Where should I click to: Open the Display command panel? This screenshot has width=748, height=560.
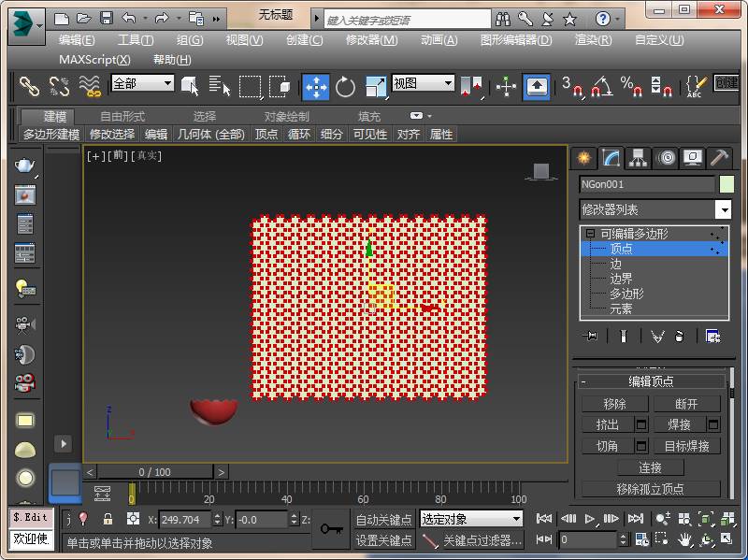[693, 158]
